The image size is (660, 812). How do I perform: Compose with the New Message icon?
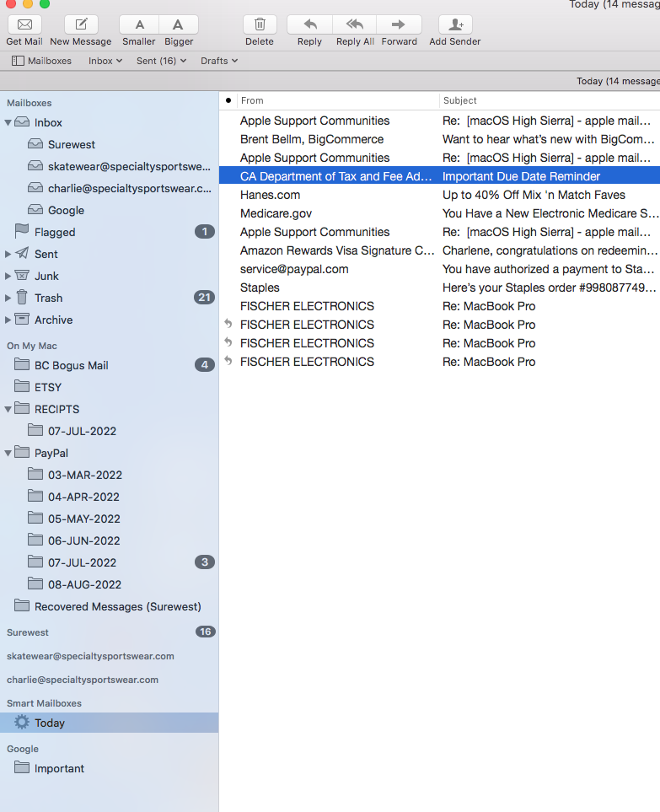(81, 24)
